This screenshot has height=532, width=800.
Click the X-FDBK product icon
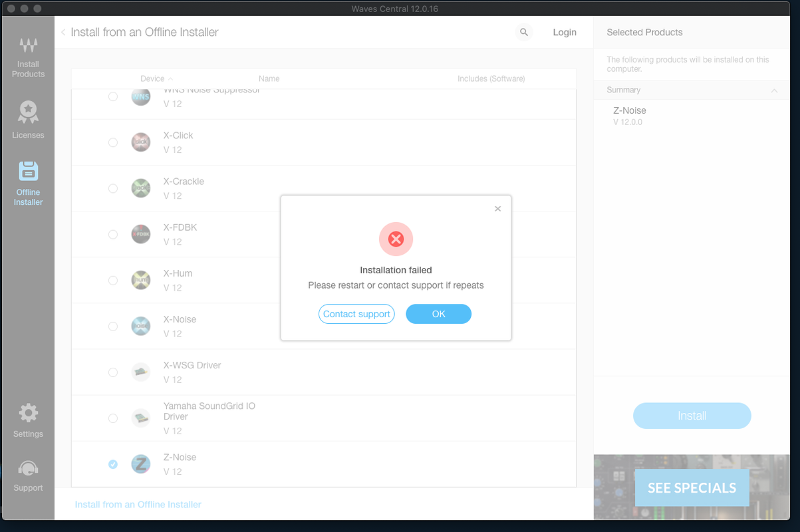click(x=140, y=234)
